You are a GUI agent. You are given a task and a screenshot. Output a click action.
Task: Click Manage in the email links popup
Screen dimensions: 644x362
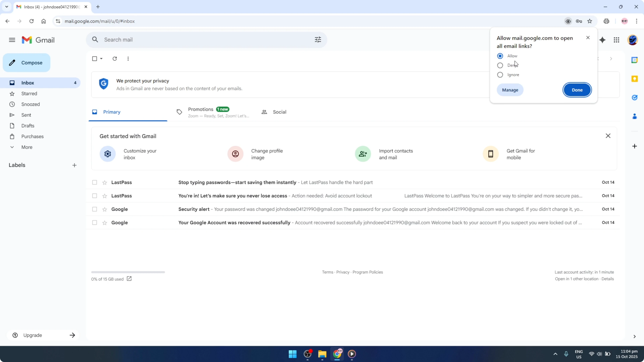tap(510, 90)
